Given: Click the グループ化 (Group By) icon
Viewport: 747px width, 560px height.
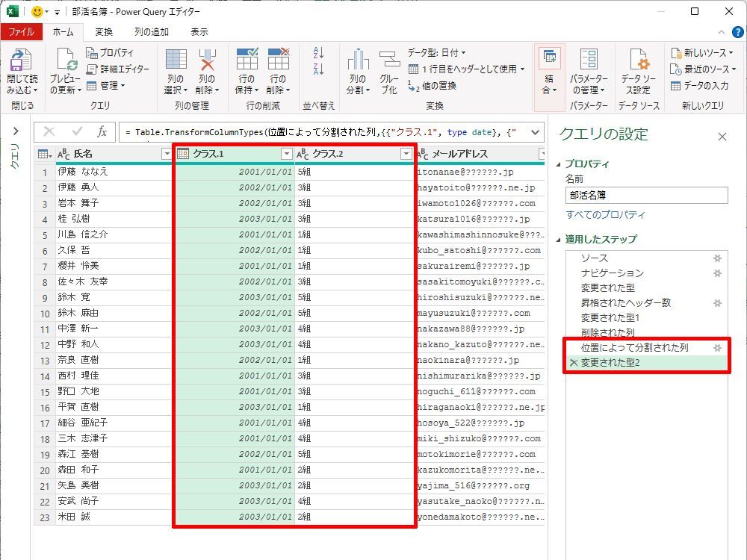Looking at the screenshot, I should tap(389, 61).
